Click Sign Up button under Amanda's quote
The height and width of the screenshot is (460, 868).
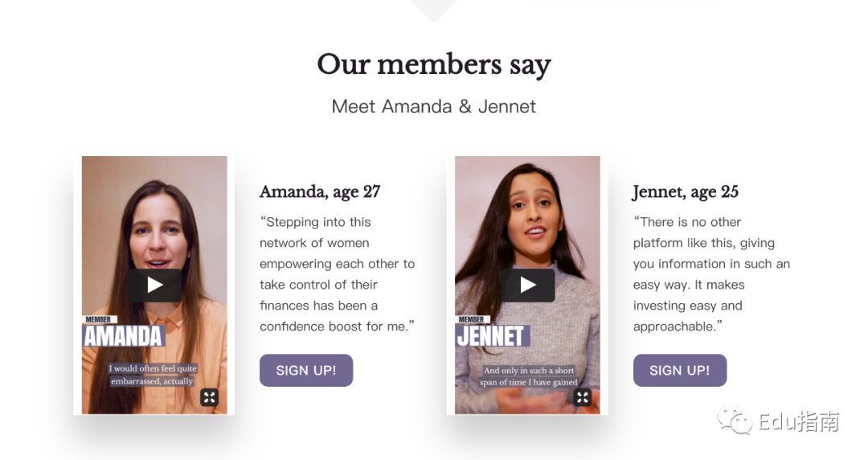click(306, 370)
